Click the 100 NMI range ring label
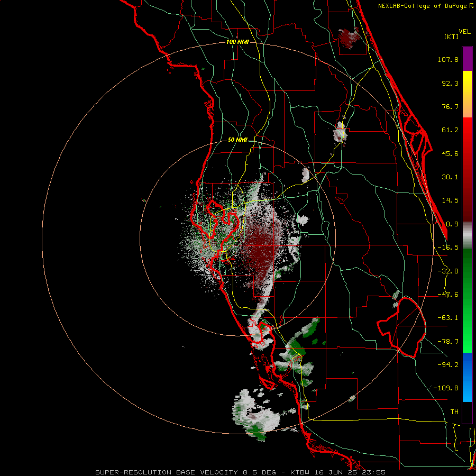 point(237,42)
